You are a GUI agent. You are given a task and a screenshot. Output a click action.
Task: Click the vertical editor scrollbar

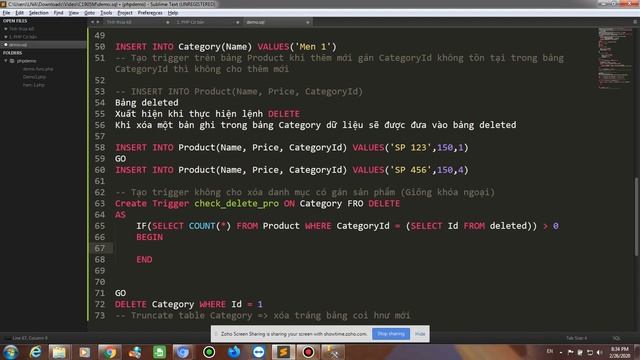point(636,216)
